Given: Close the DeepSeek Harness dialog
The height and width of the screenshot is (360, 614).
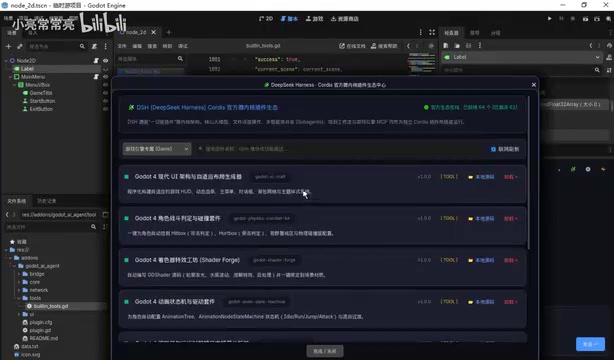Looking at the screenshot, I should (534, 85).
